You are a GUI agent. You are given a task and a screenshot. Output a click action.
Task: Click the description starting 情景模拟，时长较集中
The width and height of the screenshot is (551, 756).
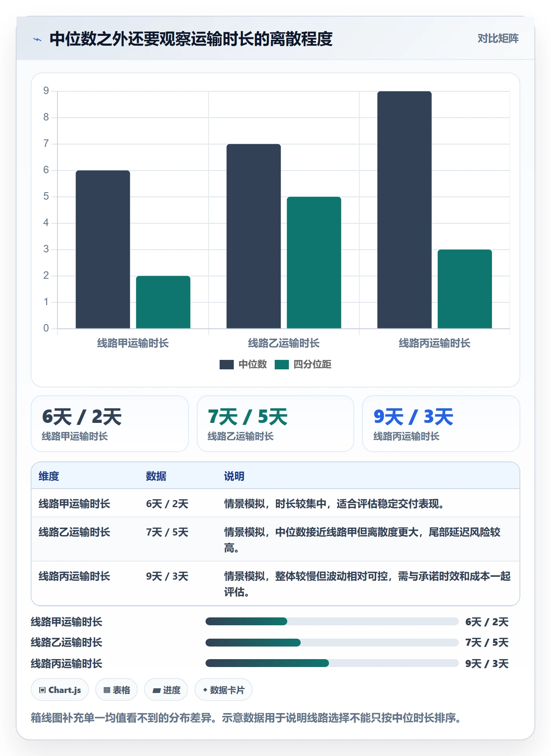click(x=335, y=504)
